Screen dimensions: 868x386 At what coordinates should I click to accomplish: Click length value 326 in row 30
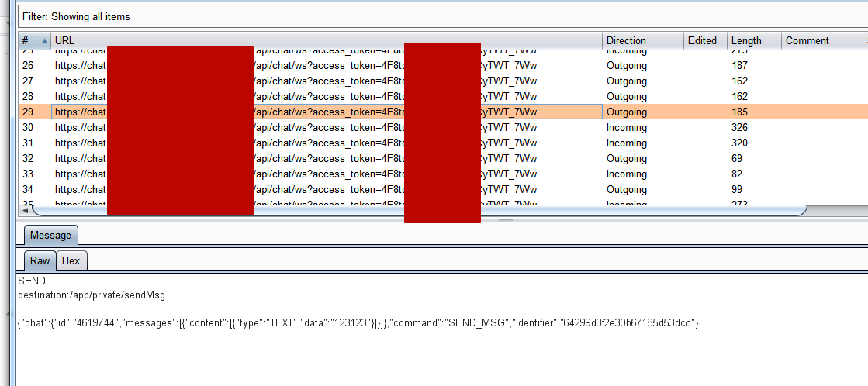click(739, 128)
